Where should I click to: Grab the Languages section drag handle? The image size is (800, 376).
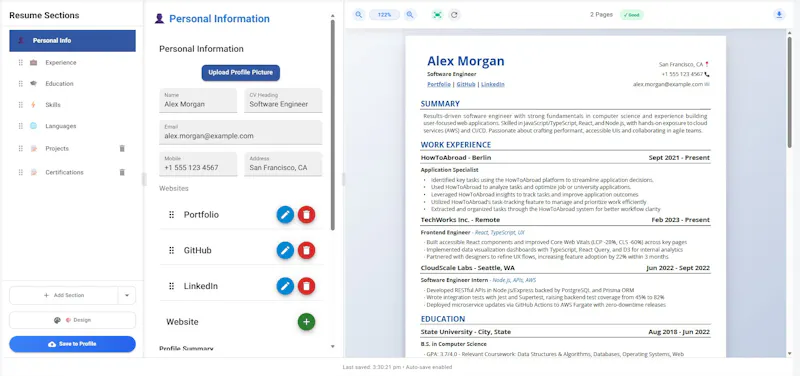click(21, 126)
